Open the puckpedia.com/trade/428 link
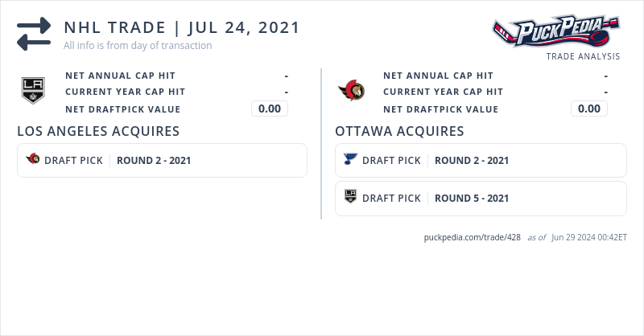Viewport: 644px width, 336px height. tap(472, 237)
